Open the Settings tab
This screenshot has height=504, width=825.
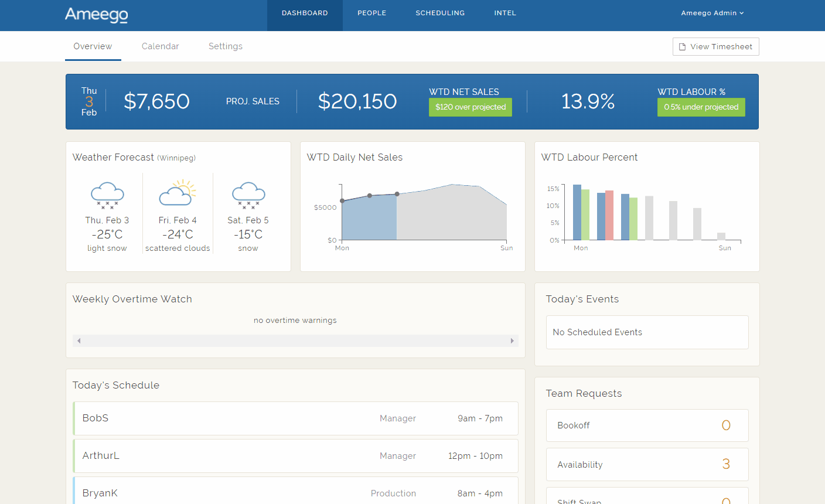coord(226,46)
